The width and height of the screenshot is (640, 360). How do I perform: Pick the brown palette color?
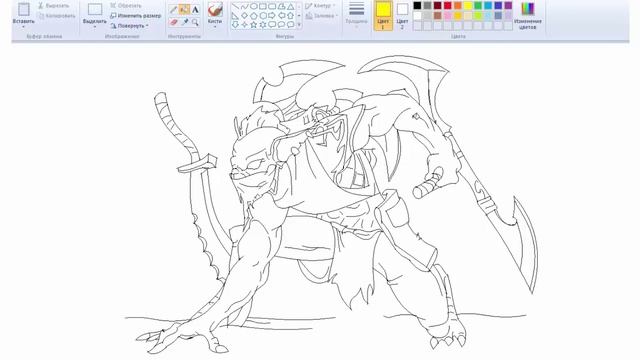438,16
